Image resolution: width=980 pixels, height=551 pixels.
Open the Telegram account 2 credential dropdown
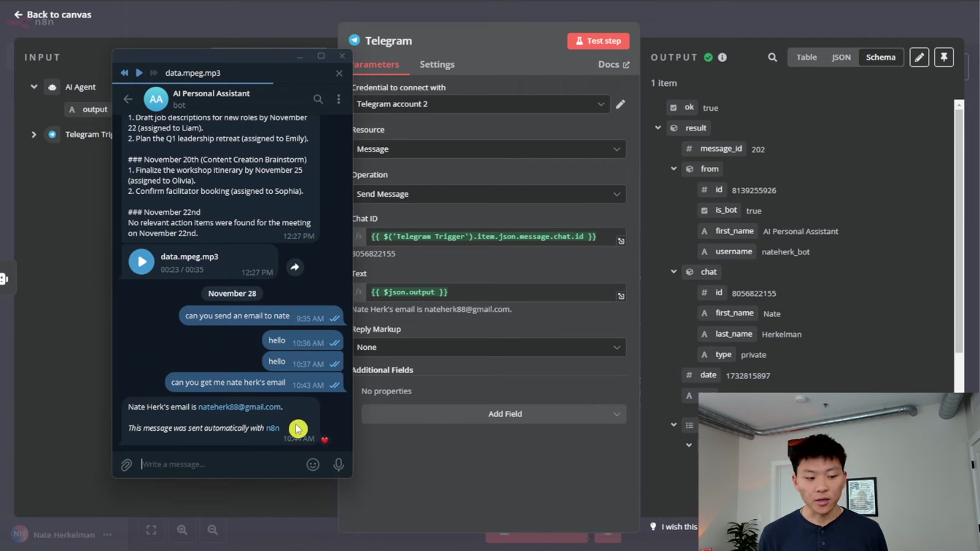481,104
